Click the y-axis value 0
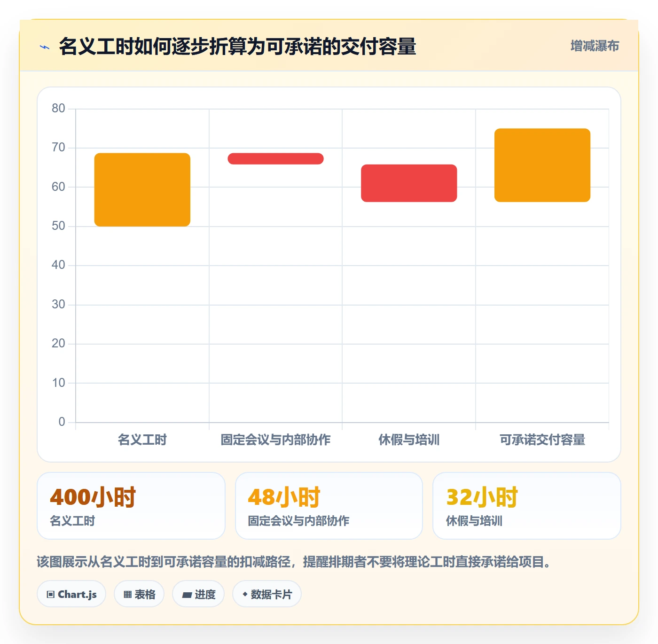Screen dimensions: 658x644 [62, 422]
